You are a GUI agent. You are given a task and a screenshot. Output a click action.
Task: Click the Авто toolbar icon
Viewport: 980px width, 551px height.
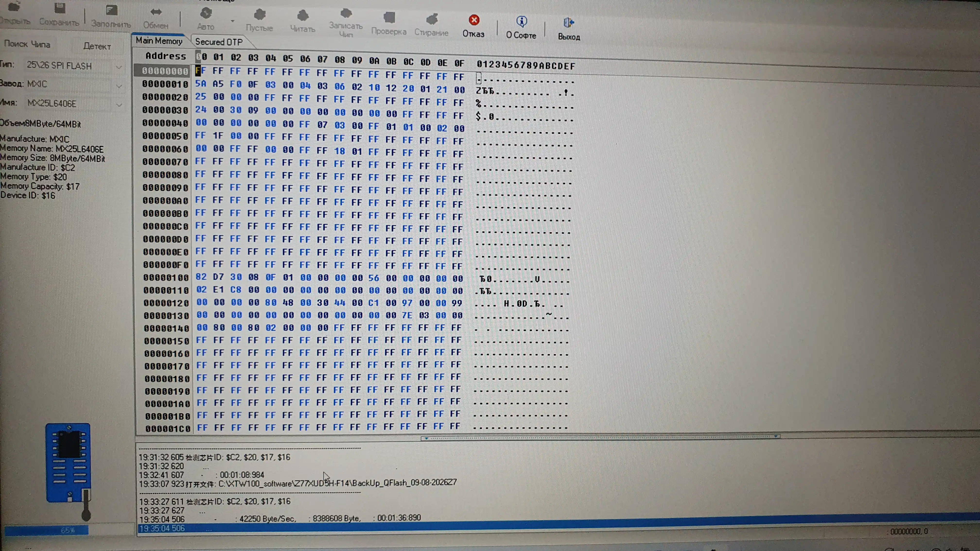point(206,14)
